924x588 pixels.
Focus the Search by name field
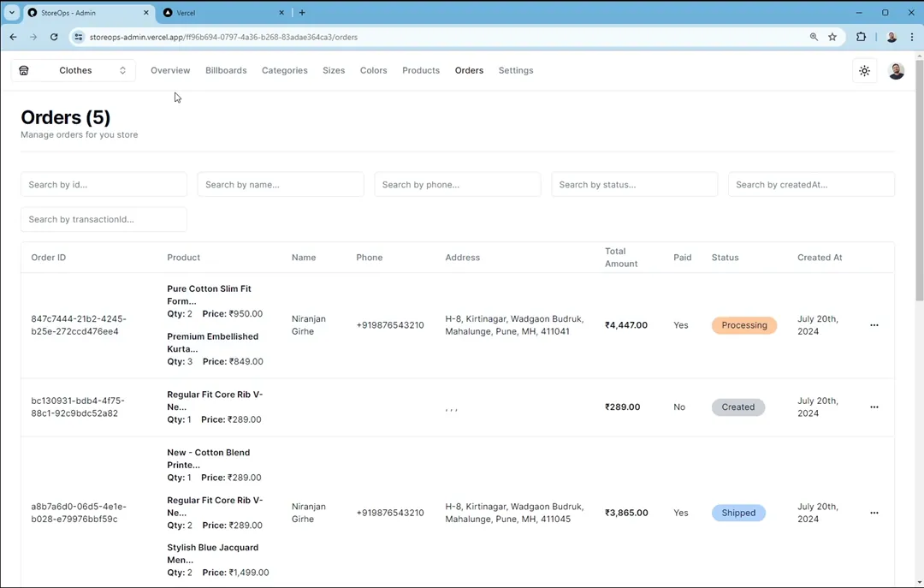coord(281,185)
